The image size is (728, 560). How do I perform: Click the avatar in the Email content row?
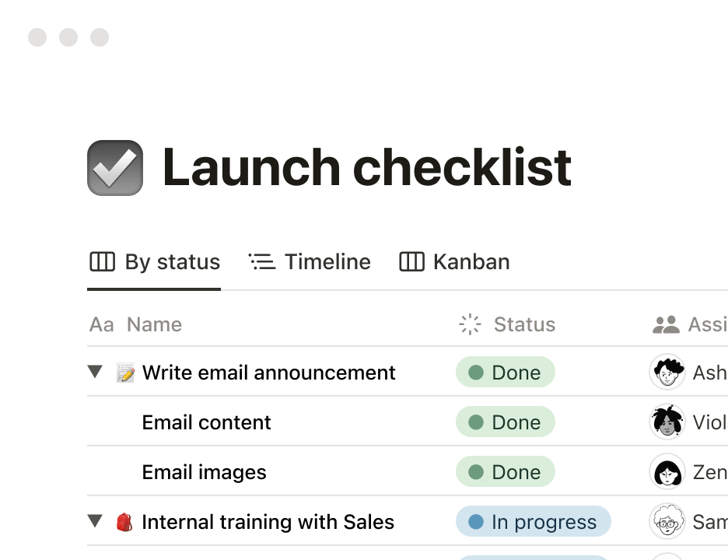[667, 422]
